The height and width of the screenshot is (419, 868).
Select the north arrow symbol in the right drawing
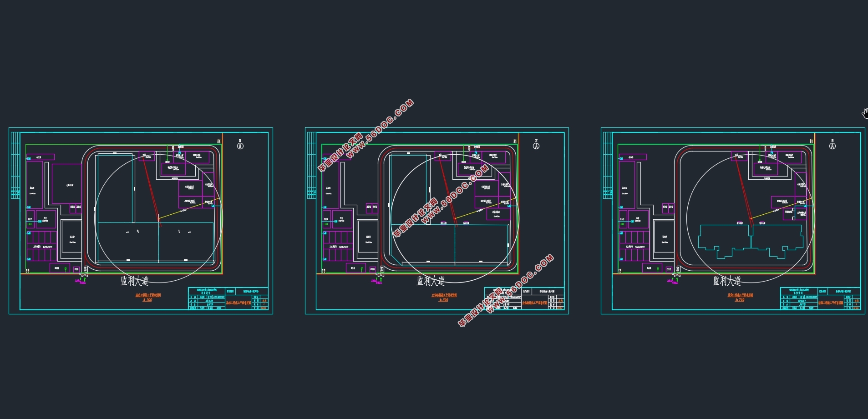click(832, 145)
